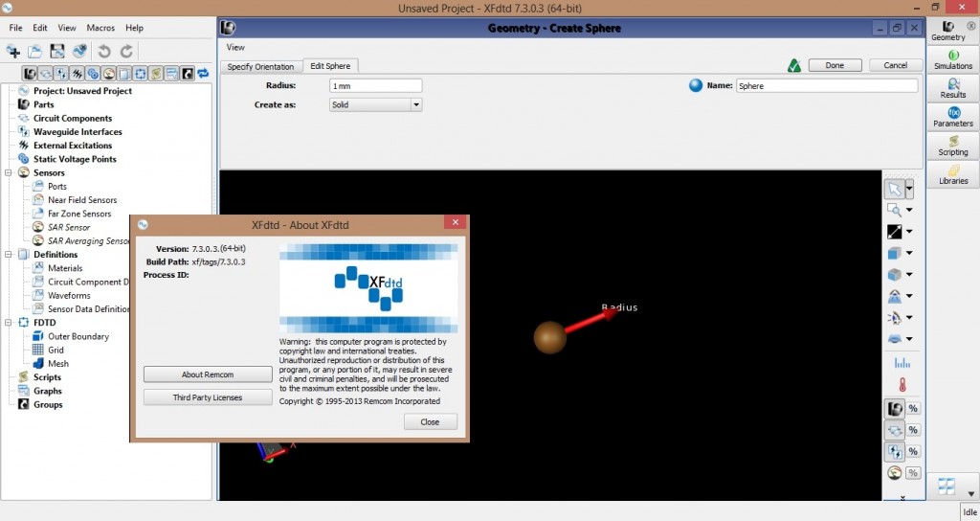Open the gray cube display dropdown arrow

(909, 274)
